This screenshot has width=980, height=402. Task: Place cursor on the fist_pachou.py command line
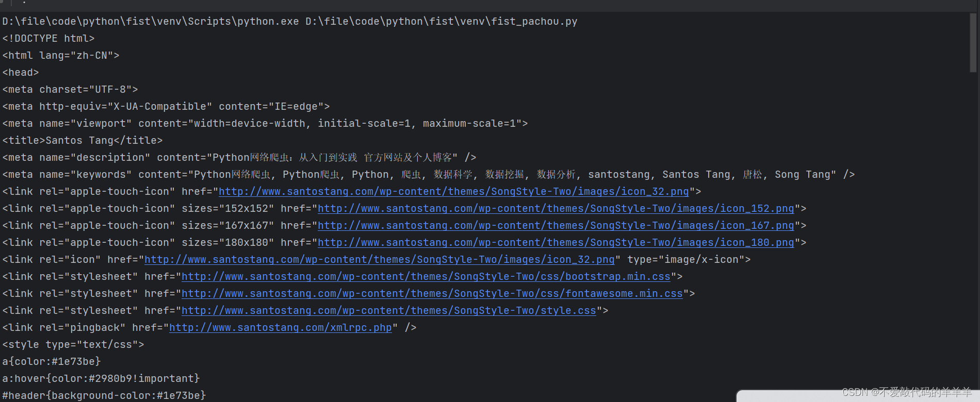pos(290,22)
